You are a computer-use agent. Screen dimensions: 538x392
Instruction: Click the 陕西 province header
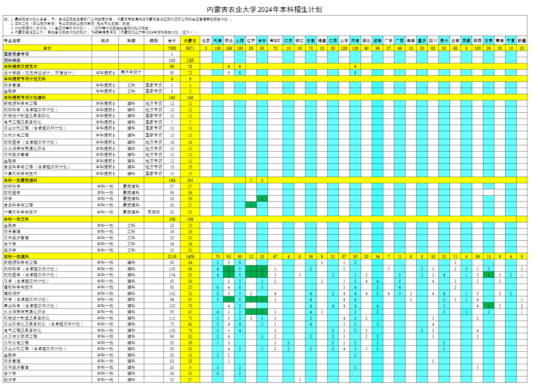(478, 41)
